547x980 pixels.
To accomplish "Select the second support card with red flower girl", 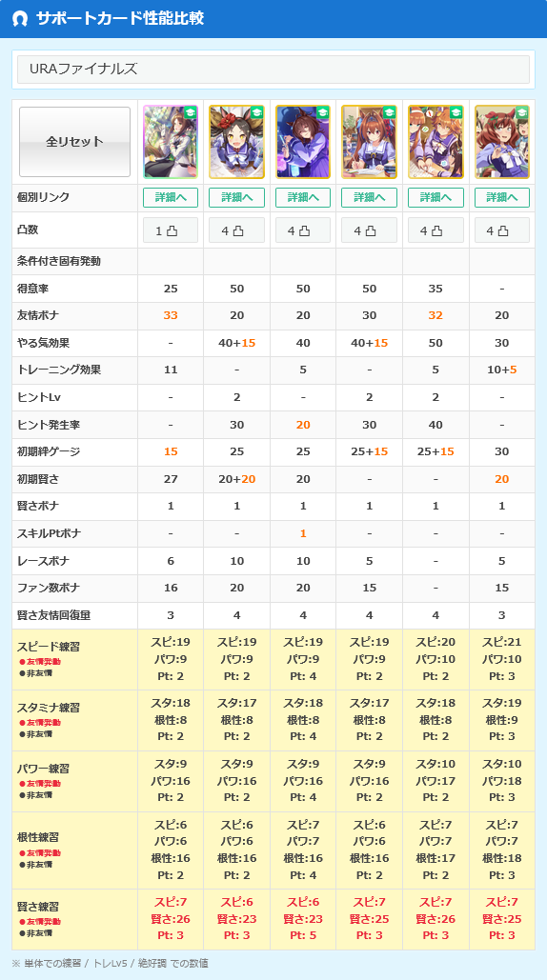I will point(237,142).
